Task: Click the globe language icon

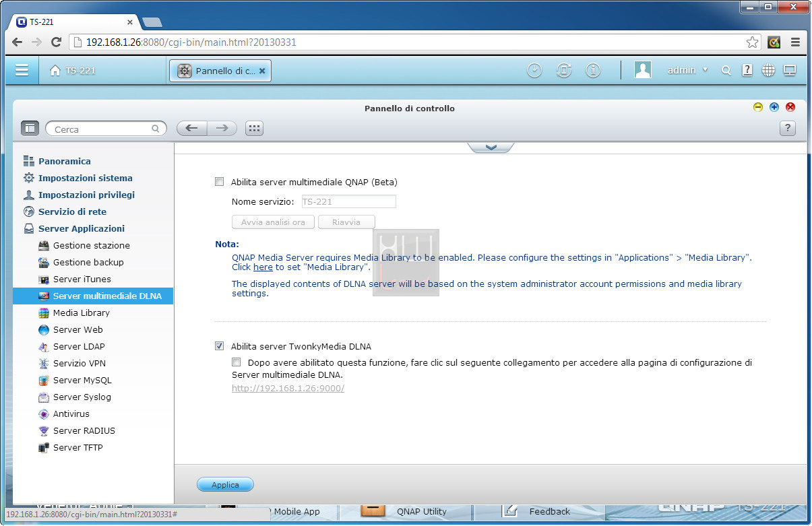Action: [x=768, y=70]
